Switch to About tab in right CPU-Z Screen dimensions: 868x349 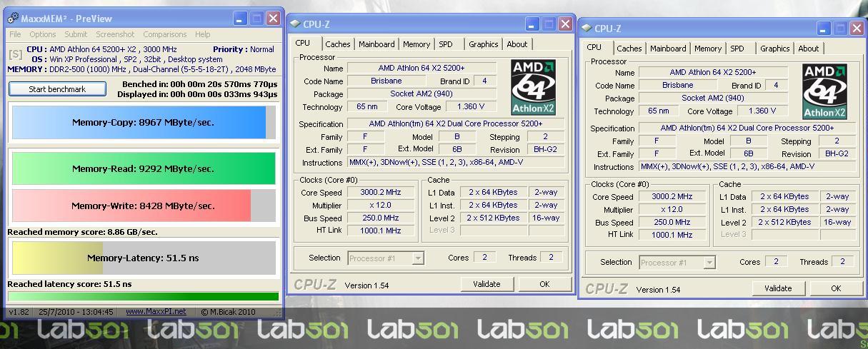(809, 49)
